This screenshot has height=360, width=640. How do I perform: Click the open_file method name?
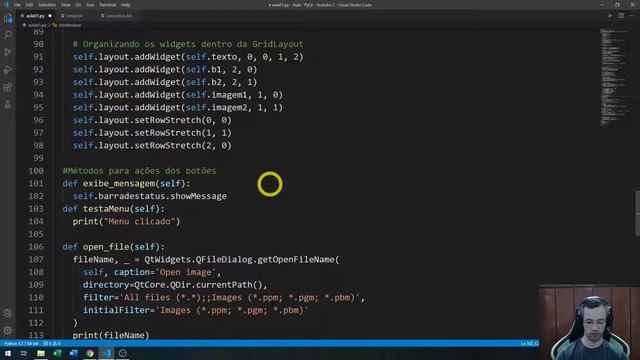click(106, 247)
